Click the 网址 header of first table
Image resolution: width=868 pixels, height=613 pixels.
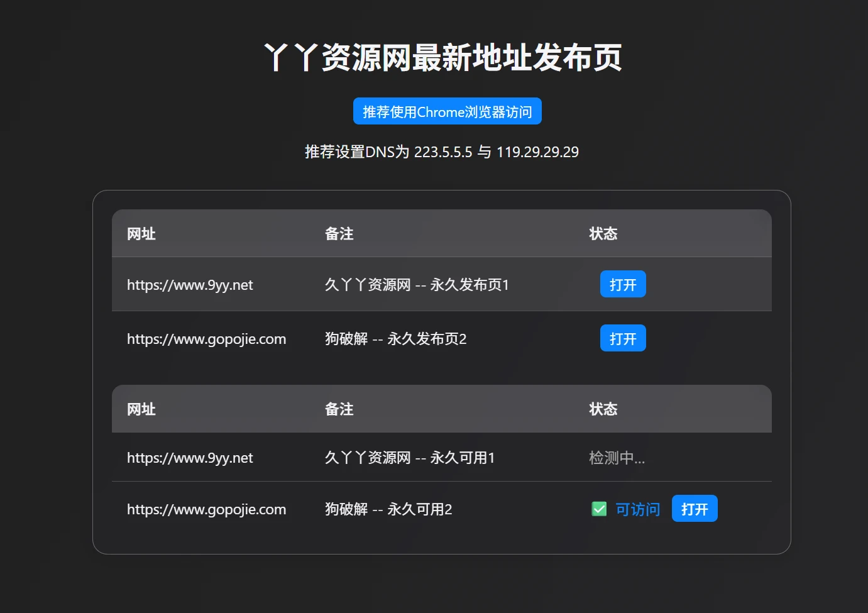[x=141, y=234]
